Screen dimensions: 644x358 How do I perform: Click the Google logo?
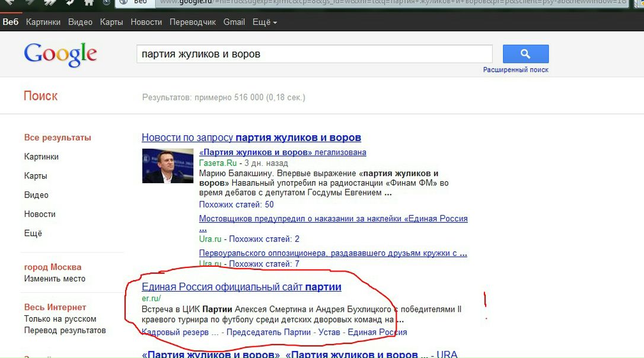click(60, 55)
